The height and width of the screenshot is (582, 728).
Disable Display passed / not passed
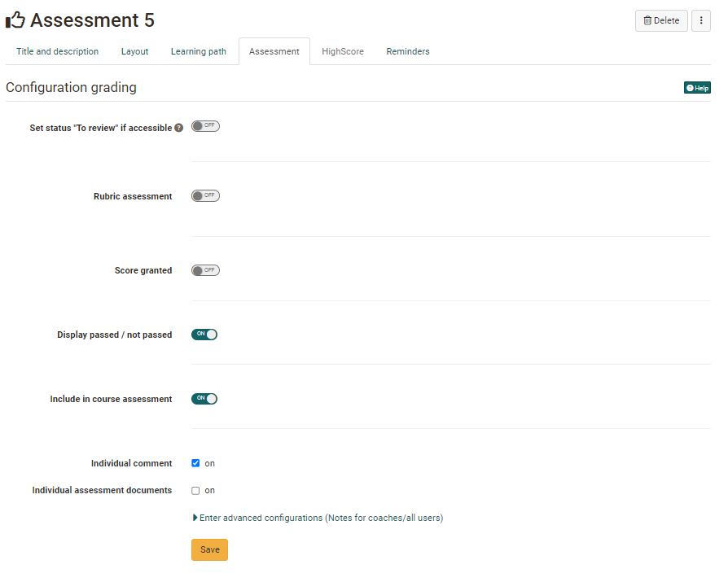[x=204, y=335]
